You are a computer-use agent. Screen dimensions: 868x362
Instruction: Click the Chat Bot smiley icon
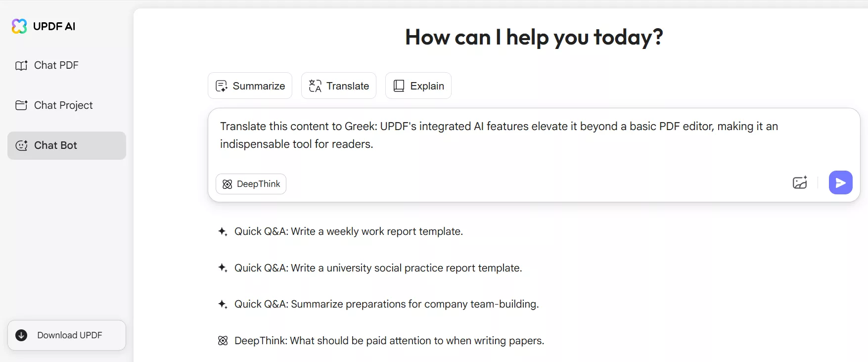pos(21,145)
